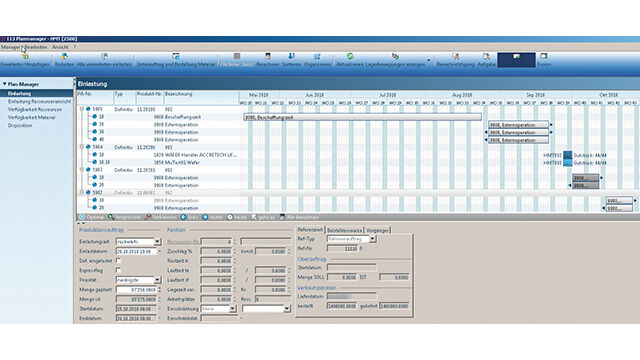Screen dimensions: 640x360
Task: Switch to the Referenziert tab
Action: tap(310, 230)
